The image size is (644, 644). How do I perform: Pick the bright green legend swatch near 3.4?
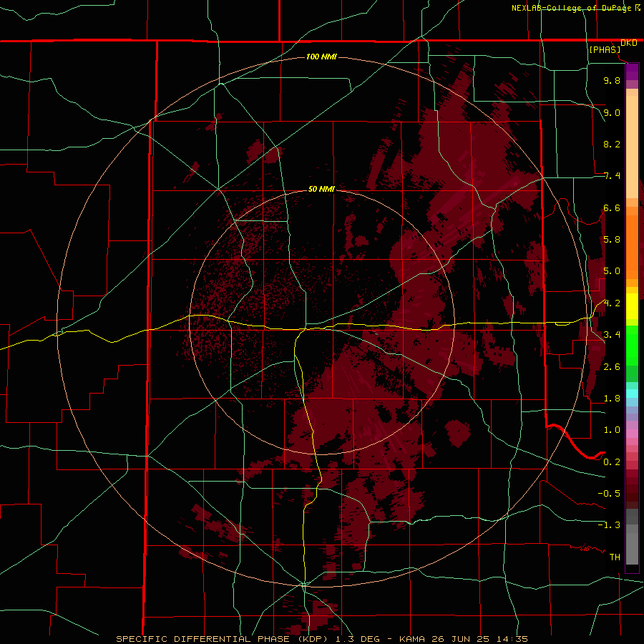point(632,346)
